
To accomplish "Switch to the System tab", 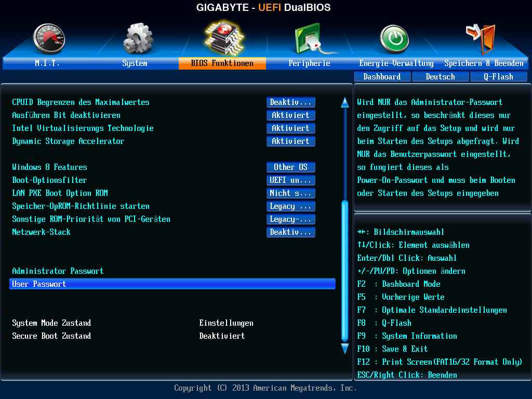I will [135, 63].
